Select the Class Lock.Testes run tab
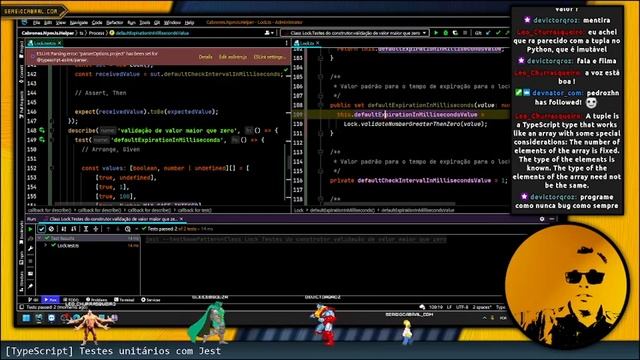640x360 pixels. click(113, 219)
